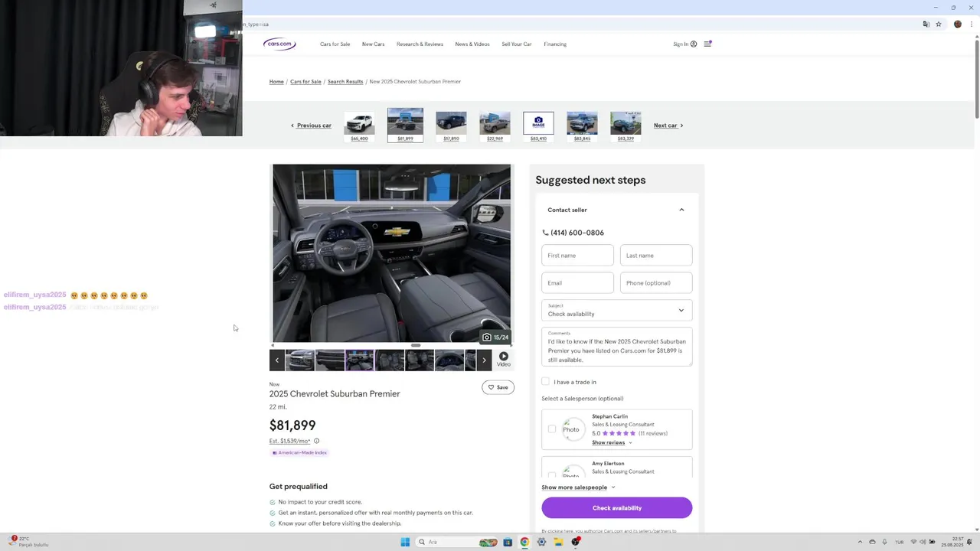
Task: Click the image gallery horizontal scroll handle
Action: (x=415, y=345)
